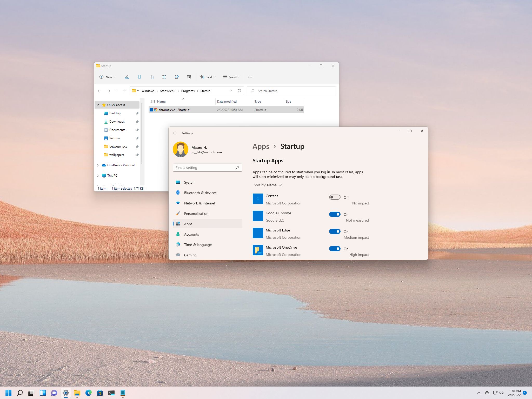Collapse the Quick access tree node
The height and width of the screenshot is (399, 532).
(98, 105)
